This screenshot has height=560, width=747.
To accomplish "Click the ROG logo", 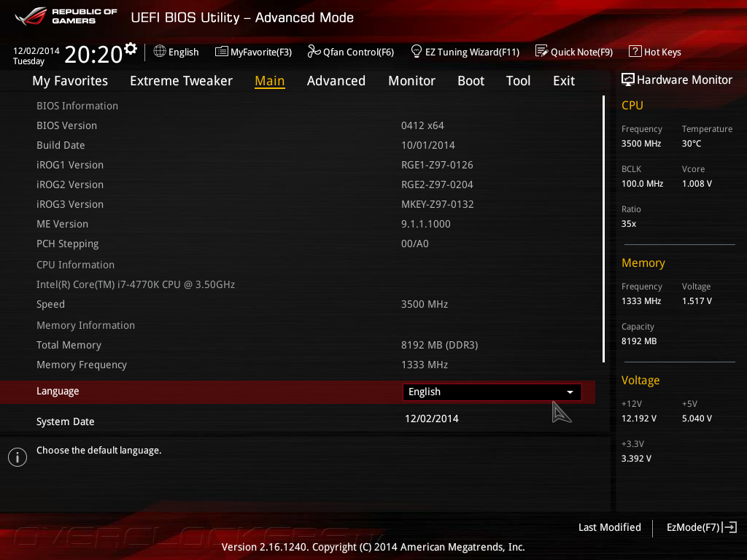I will click(31, 16).
